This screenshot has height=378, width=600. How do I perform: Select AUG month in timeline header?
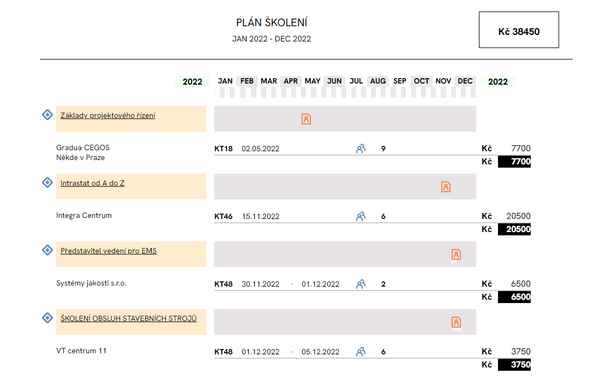(378, 81)
